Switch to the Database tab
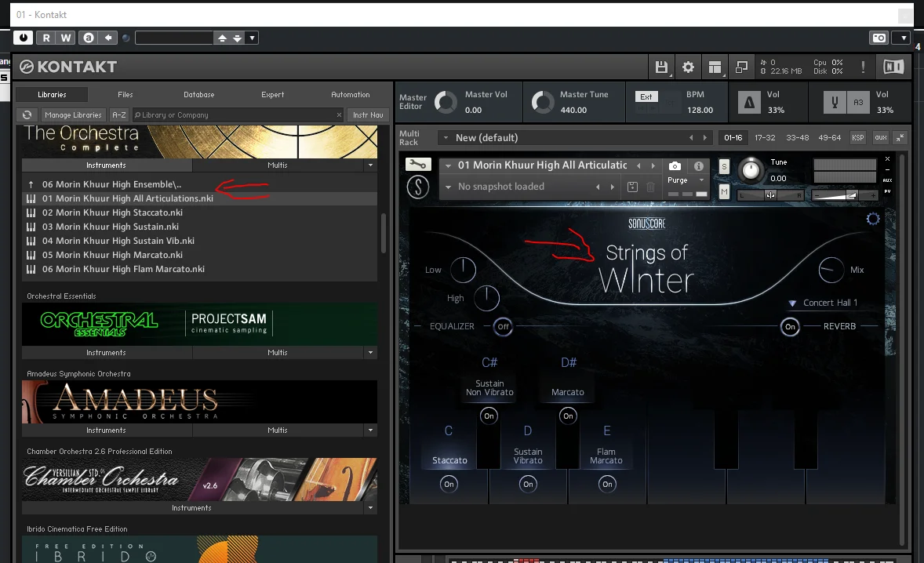924x563 pixels. point(199,95)
